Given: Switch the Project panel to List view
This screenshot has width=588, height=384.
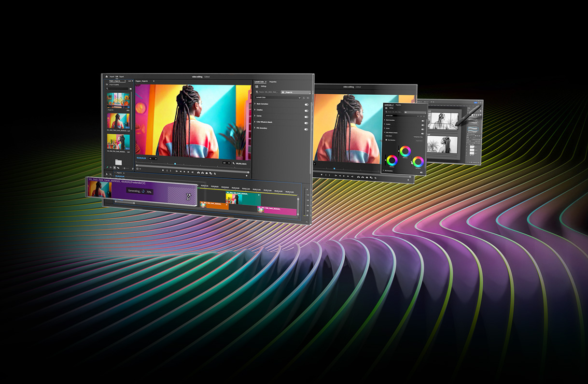Looking at the screenshot, I should [x=111, y=168].
